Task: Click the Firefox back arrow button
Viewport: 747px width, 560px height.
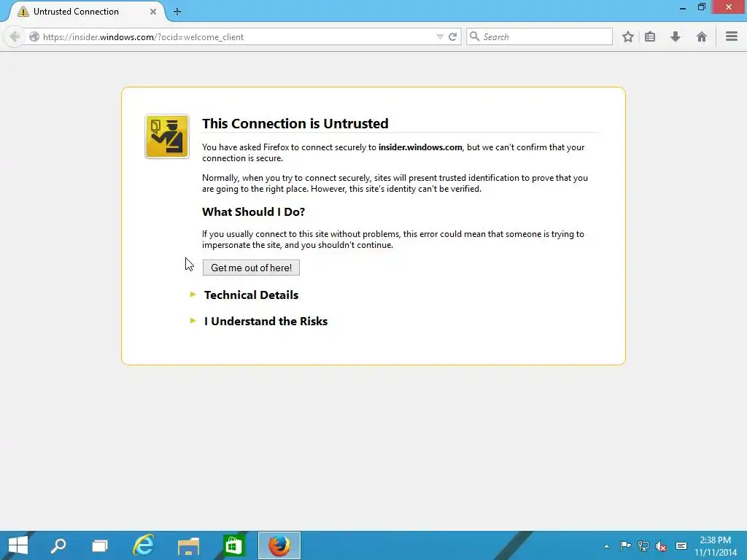Action: click(x=15, y=36)
